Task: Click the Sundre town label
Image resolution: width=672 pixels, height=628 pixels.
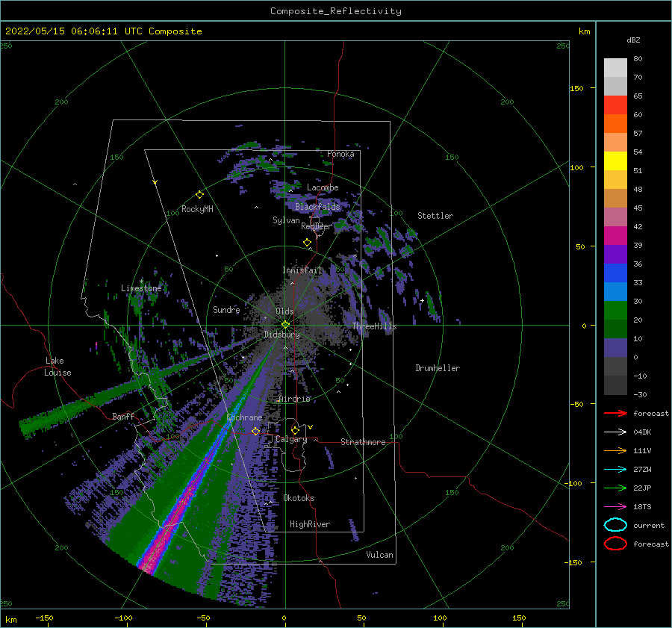Action: [x=226, y=309]
